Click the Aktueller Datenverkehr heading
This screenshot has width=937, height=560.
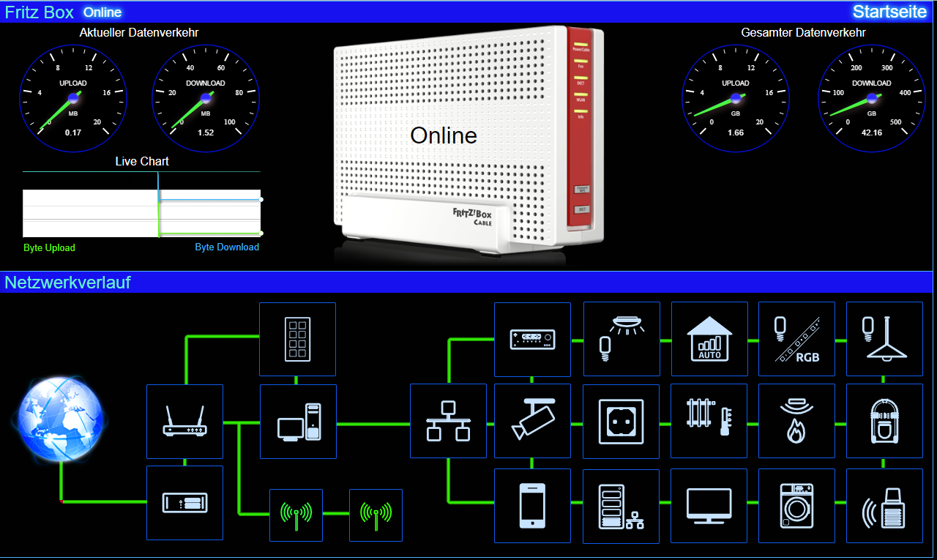tap(139, 32)
